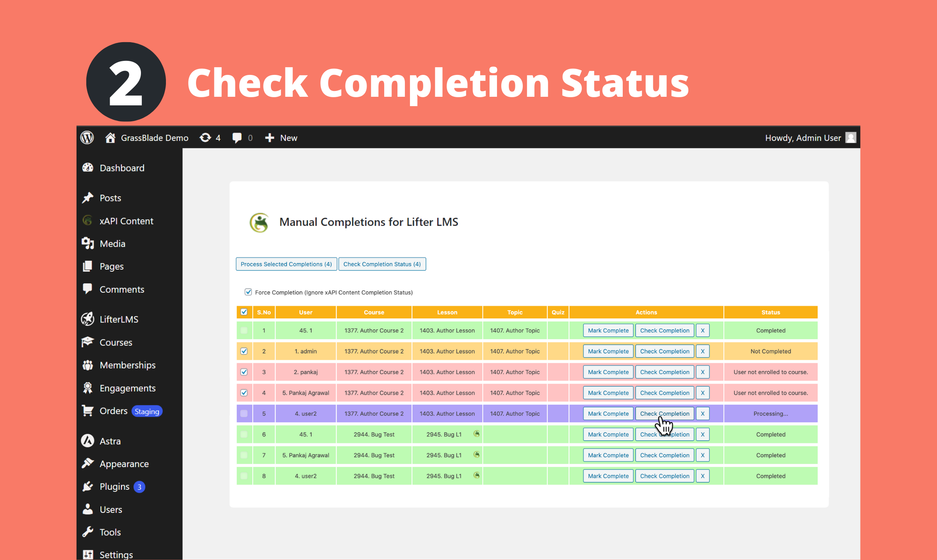937x560 pixels.
Task: Toggle the Force Completion checkbox
Action: [x=248, y=292]
